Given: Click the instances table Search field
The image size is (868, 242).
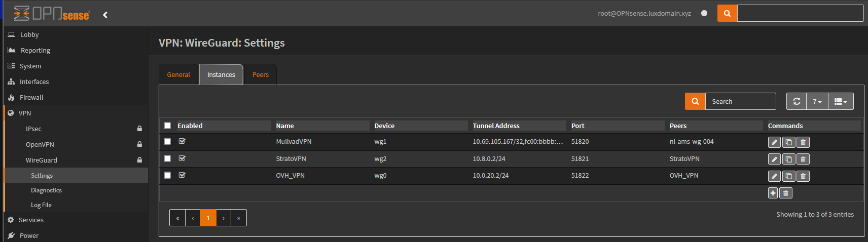Looking at the screenshot, I should pyautogui.click(x=740, y=102).
